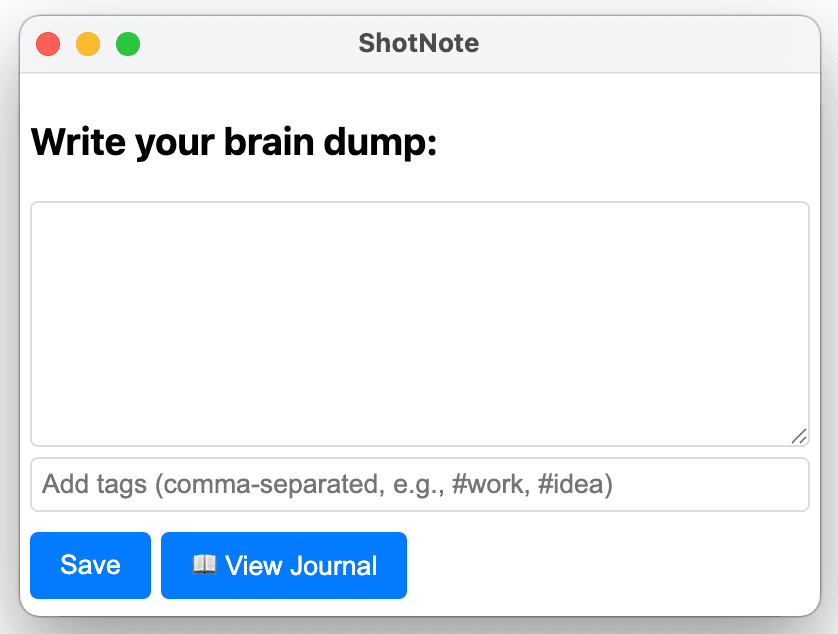Image resolution: width=838 pixels, height=634 pixels.
Task: Click the "Write your brain dump:" heading
Action: [x=234, y=143]
